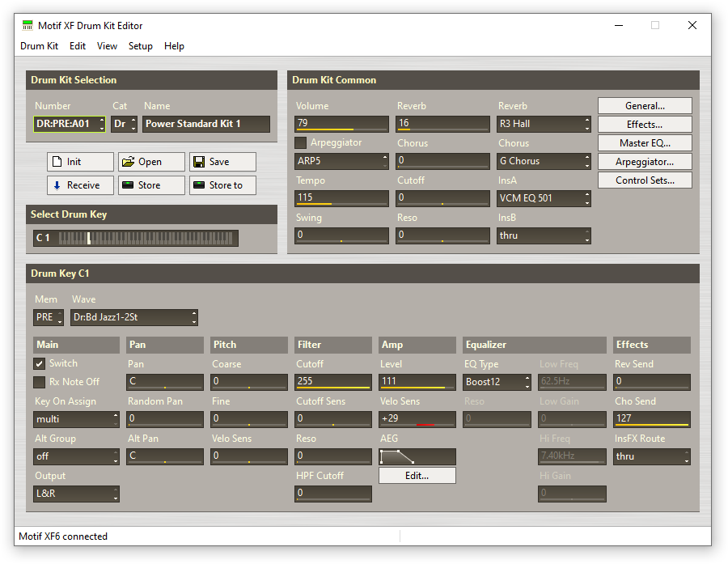The width and height of the screenshot is (728, 564).
Task: Open the EQ Type dropdown Boost12
Action: 497,382
